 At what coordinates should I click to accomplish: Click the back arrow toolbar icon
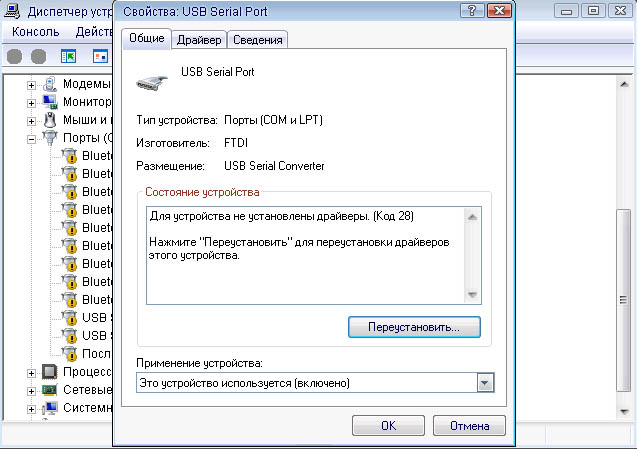[x=14, y=57]
